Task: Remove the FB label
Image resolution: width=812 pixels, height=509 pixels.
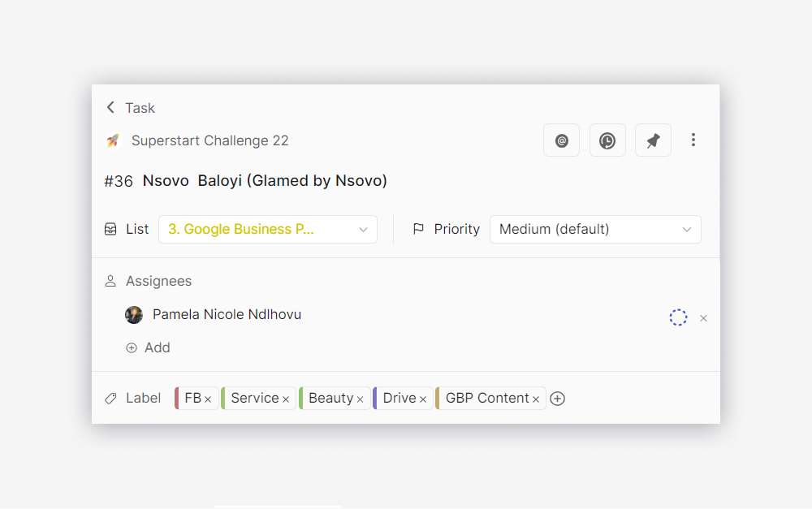Action: [208, 399]
